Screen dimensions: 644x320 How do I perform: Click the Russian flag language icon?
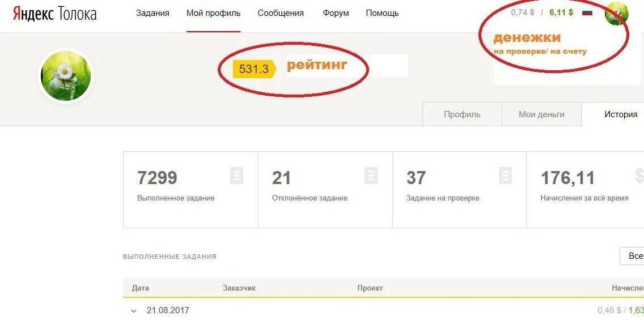[x=587, y=12]
